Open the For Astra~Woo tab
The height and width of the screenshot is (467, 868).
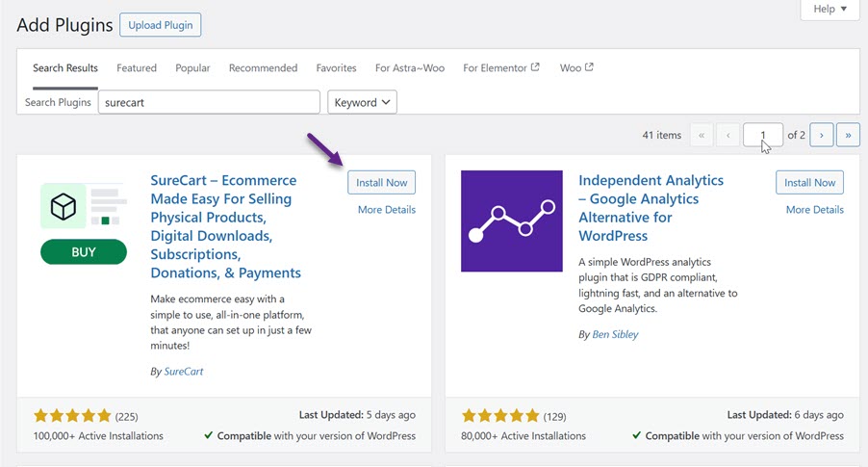(x=410, y=68)
